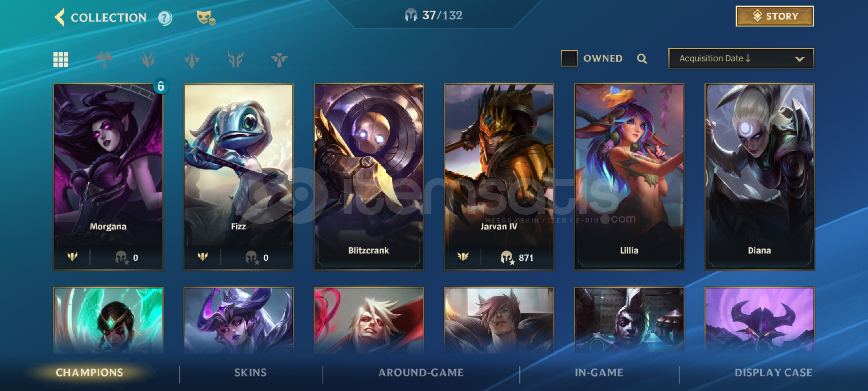The image size is (868, 391).
Task: Open the Display Case tab
Action: pos(773,373)
